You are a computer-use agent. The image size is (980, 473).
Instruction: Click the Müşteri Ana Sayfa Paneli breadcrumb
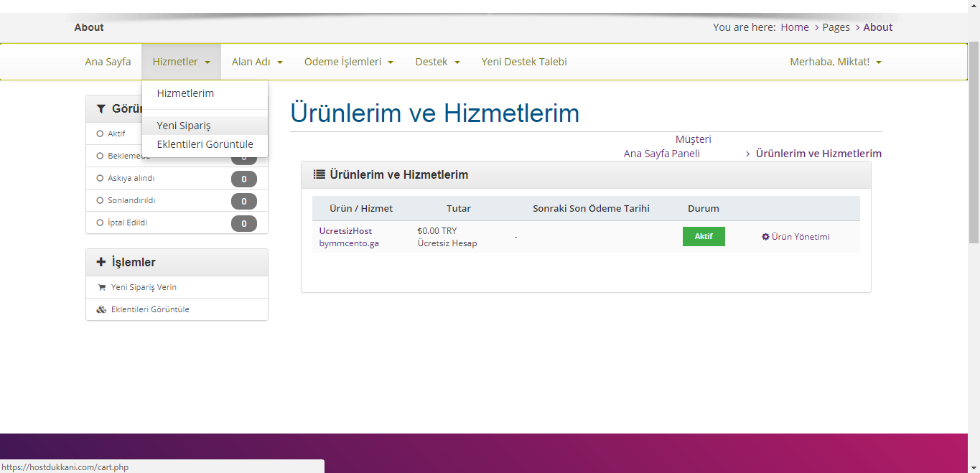coord(668,146)
